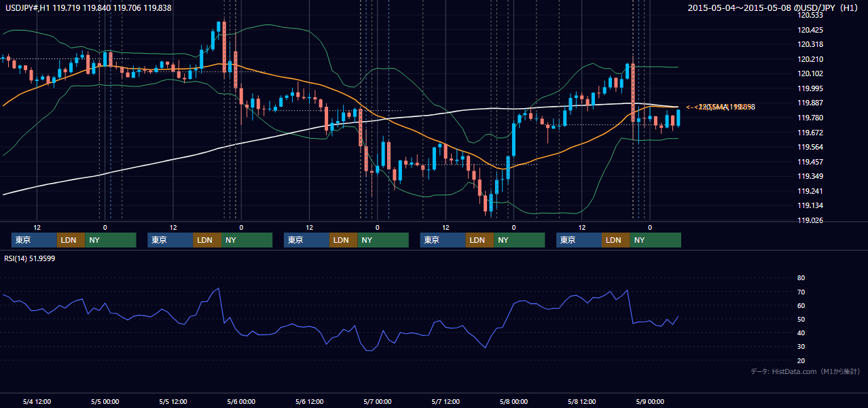The width and height of the screenshot is (868, 408).
Task: Click the RSI level 50 label
Action: (801, 319)
